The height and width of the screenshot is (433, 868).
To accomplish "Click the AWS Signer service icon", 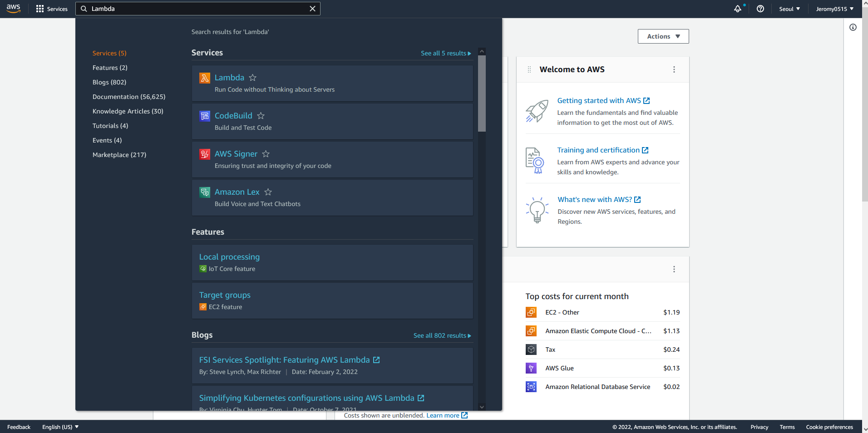I will click(x=205, y=154).
